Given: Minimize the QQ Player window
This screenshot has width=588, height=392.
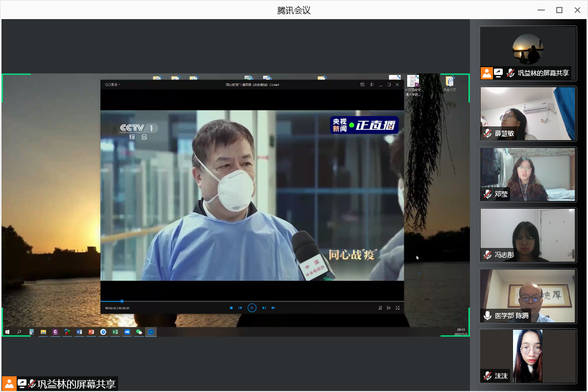Looking at the screenshot, I should [381, 85].
